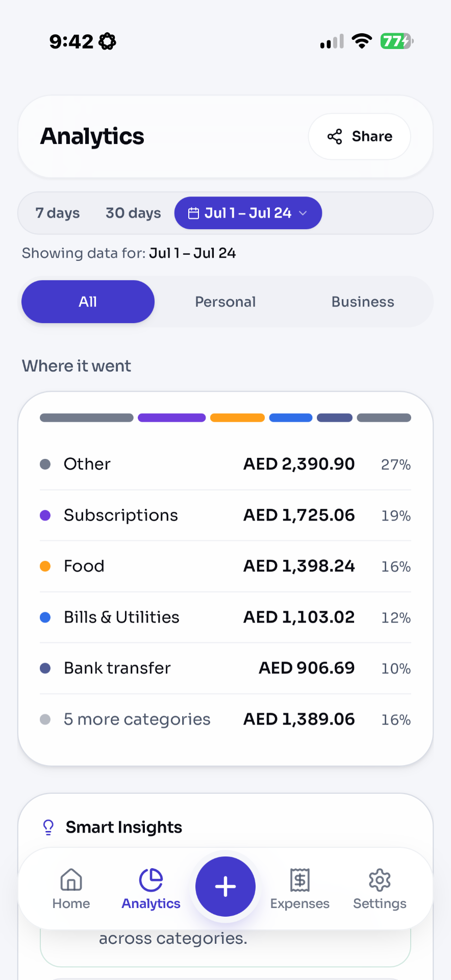Expand the Jul 1 – Jul 24 chevron
The width and height of the screenshot is (451, 980).
[x=303, y=213]
